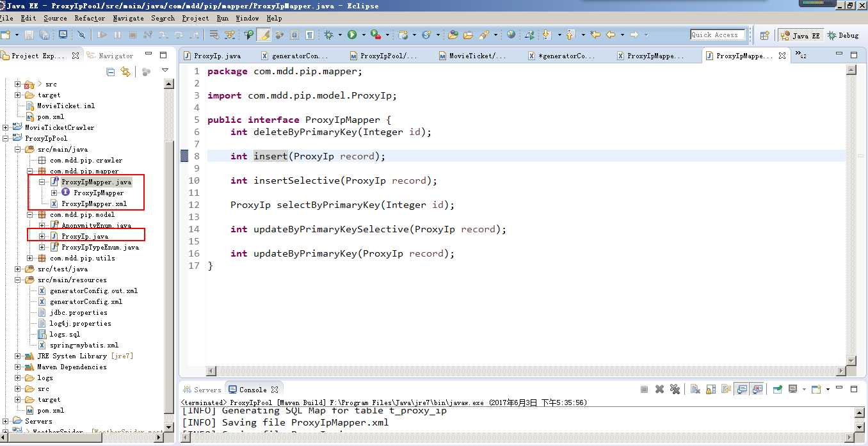Click the Back navigation arrow icon
This screenshot has height=446, width=868.
[x=611, y=35]
